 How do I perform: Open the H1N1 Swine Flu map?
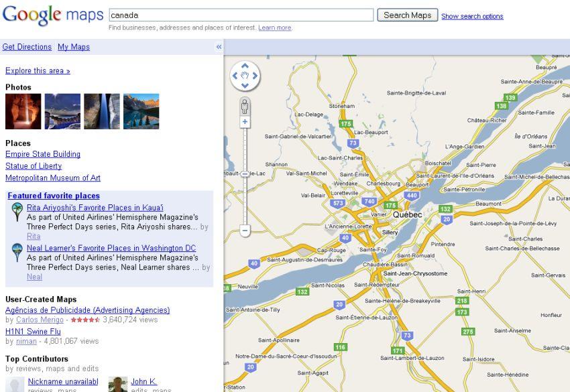[x=33, y=332]
